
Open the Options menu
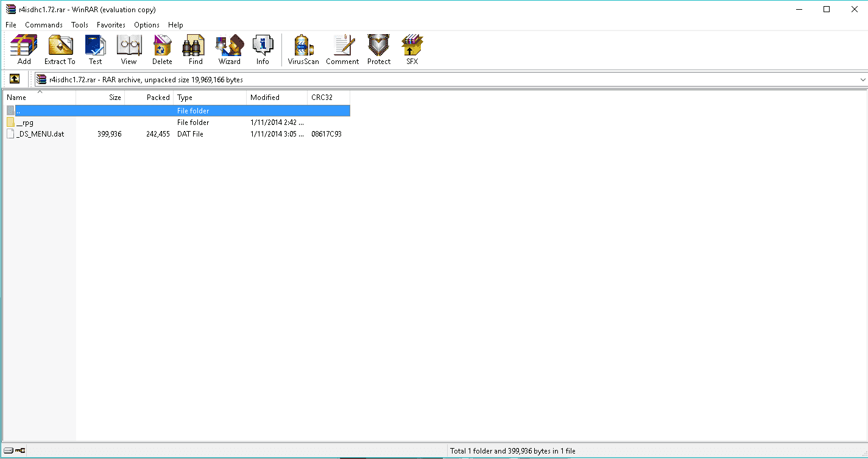click(147, 25)
